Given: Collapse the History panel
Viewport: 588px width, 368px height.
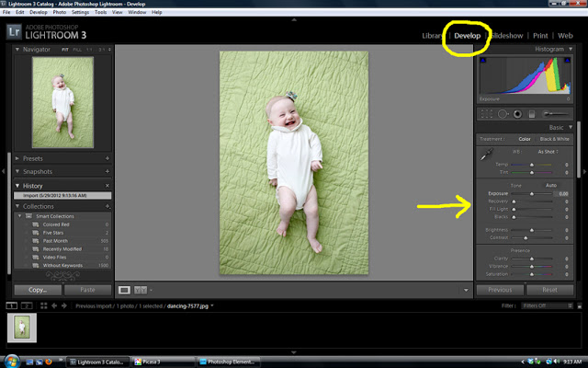Looking at the screenshot, I should click(17, 186).
